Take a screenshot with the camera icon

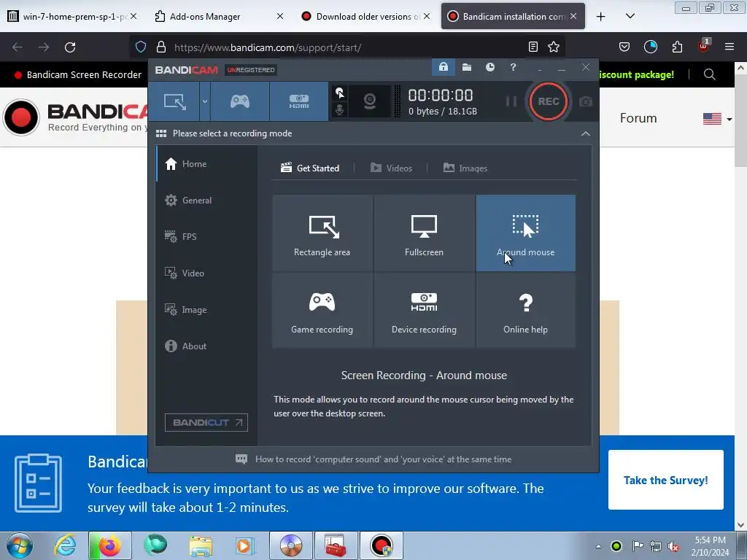[586, 101]
